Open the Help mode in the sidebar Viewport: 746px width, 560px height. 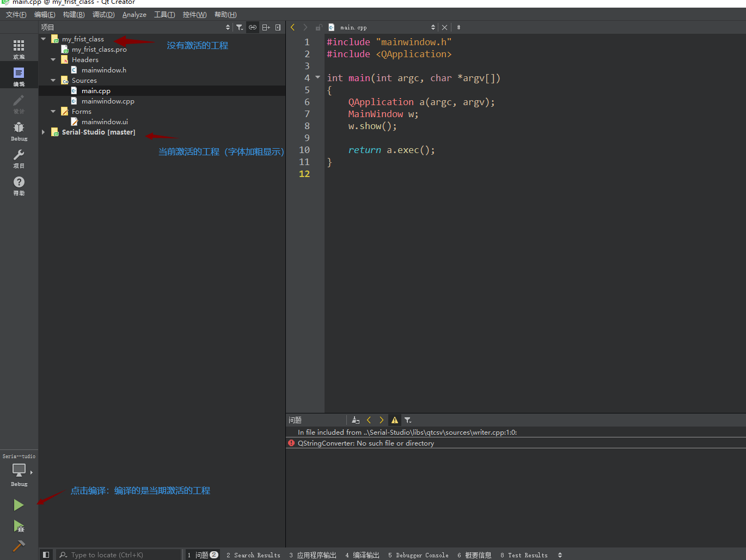tap(19, 185)
